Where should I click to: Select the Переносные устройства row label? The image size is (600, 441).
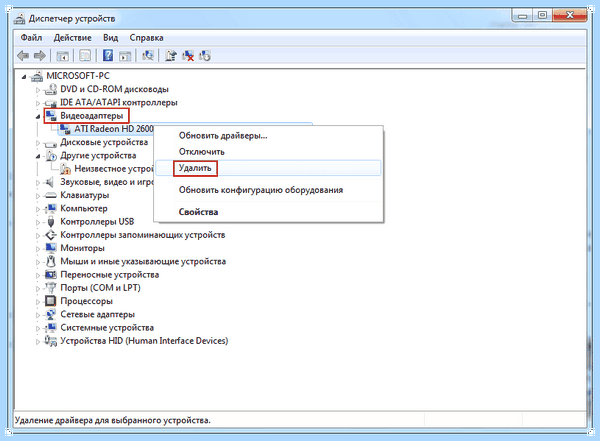(109, 275)
